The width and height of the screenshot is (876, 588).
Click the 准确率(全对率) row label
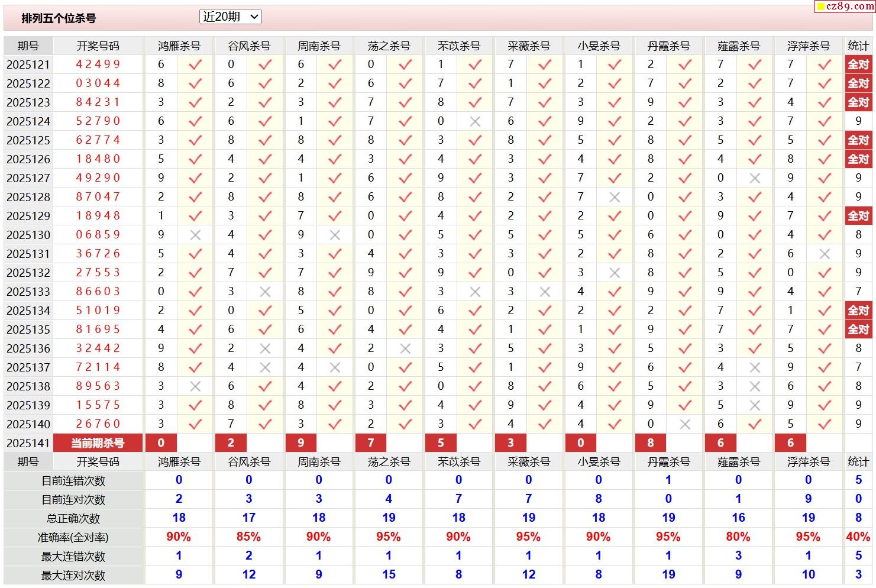point(73,538)
